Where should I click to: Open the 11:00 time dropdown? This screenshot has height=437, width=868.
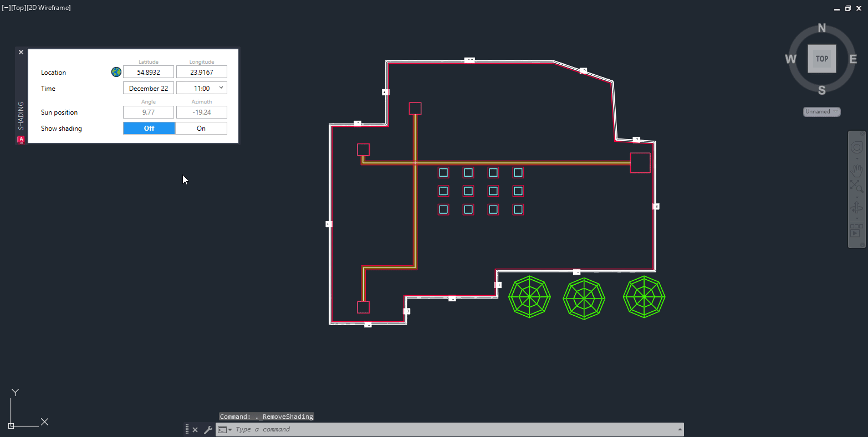pyautogui.click(x=221, y=88)
